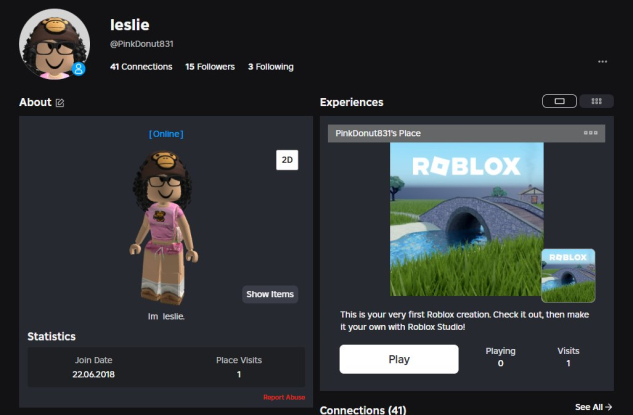Open the 41 Connections list
Image resolution: width=633 pixels, height=415 pixels.
coord(141,67)
